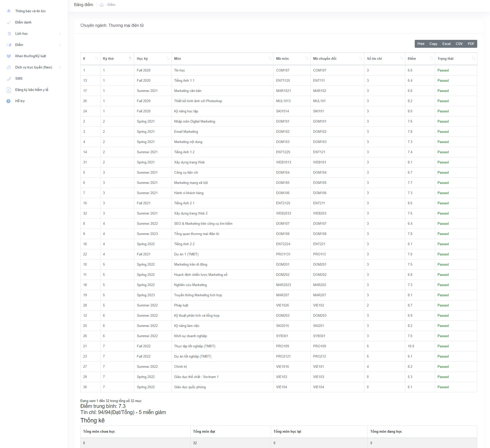Screen dimensions: 490x448
Task: Click the Print button
Action: tap(421, 44)
